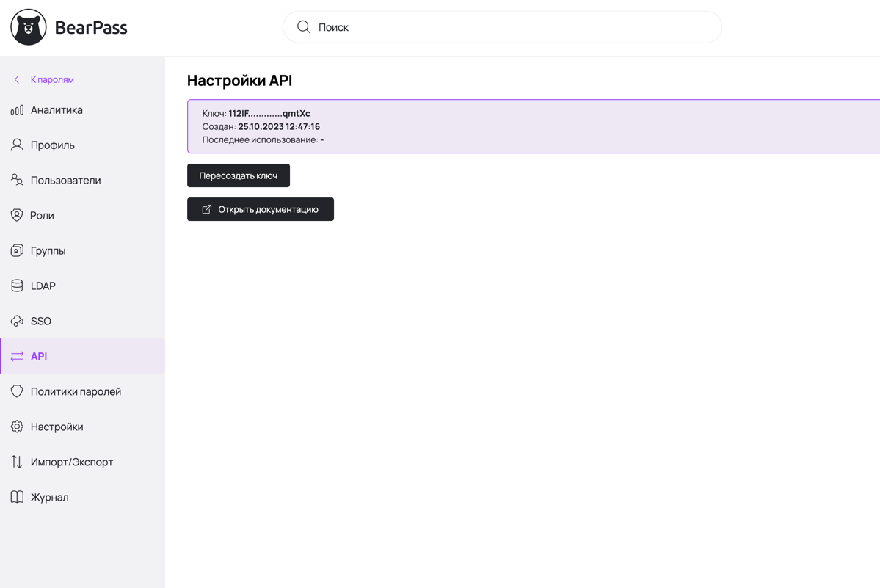Image resolution: width=880 pixels, height=588 pixels.
Task: Select the Политики паролей shield icon
Action: point(17,391)
